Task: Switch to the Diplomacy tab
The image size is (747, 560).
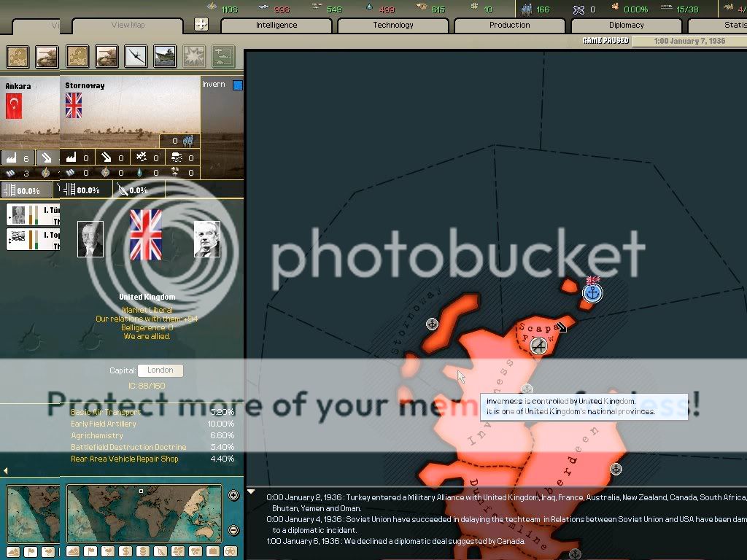Action: click(626, 26)
